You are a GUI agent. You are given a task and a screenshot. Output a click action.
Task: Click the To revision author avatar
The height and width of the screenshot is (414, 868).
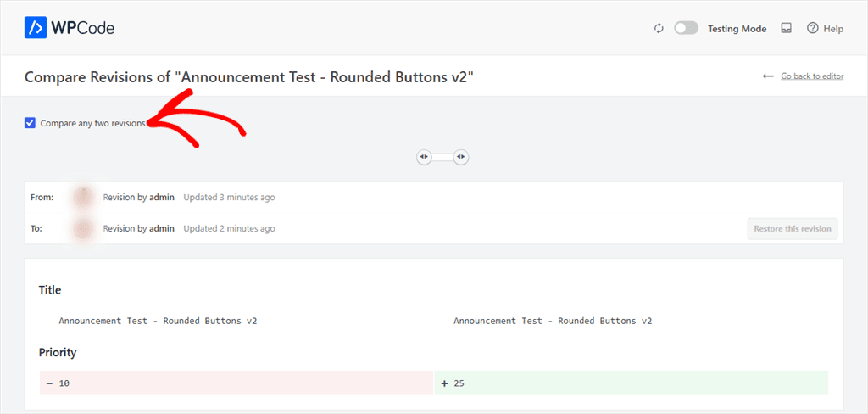[x=83, y=228]
